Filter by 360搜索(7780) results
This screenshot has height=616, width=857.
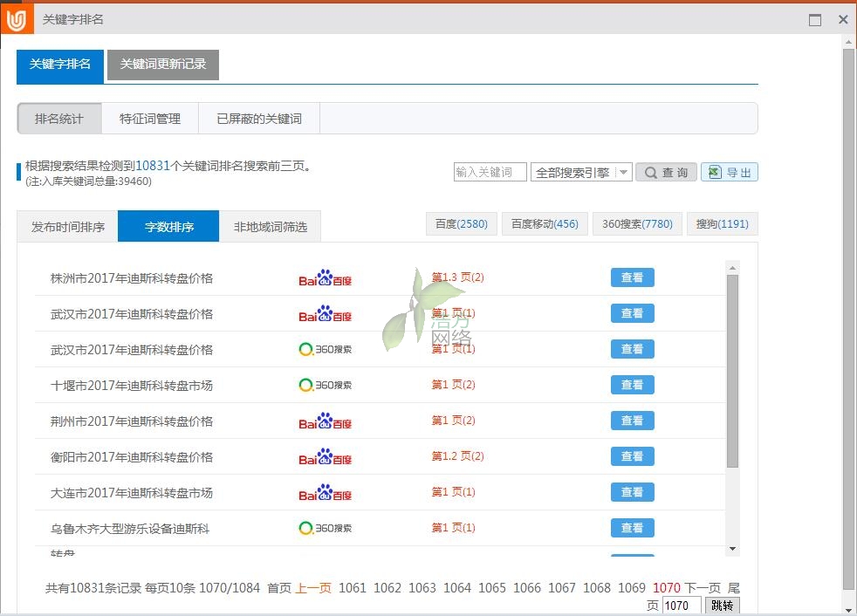637,224
